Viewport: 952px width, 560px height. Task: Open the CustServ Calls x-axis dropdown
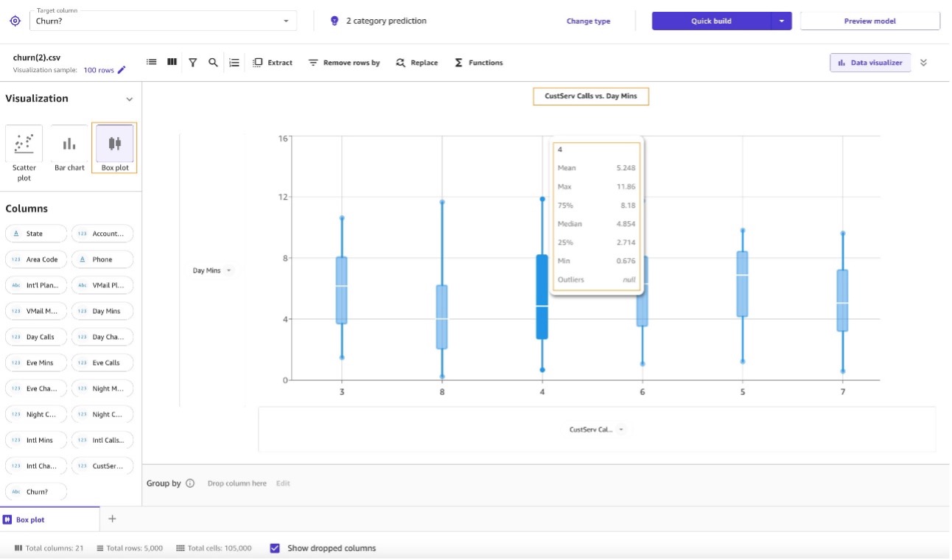click(x=597, y=429)
